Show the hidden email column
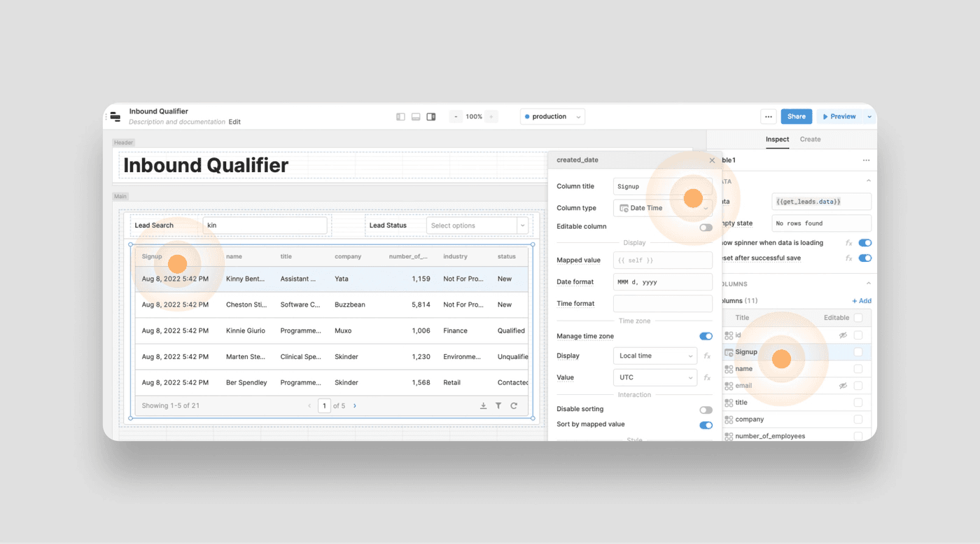The width and height of the screenshot is (980, 544). (843, 386)
